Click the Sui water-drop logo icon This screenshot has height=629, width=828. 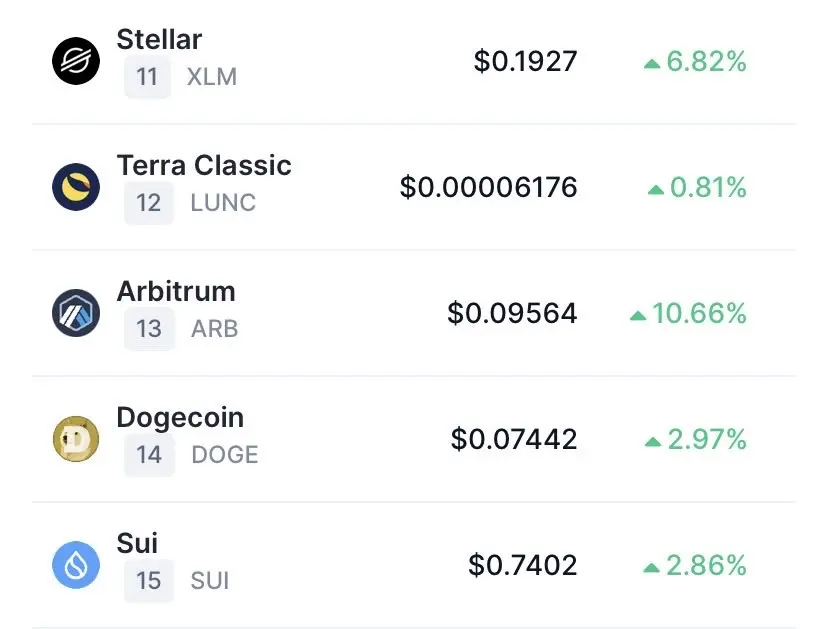[x=76, y=565]
